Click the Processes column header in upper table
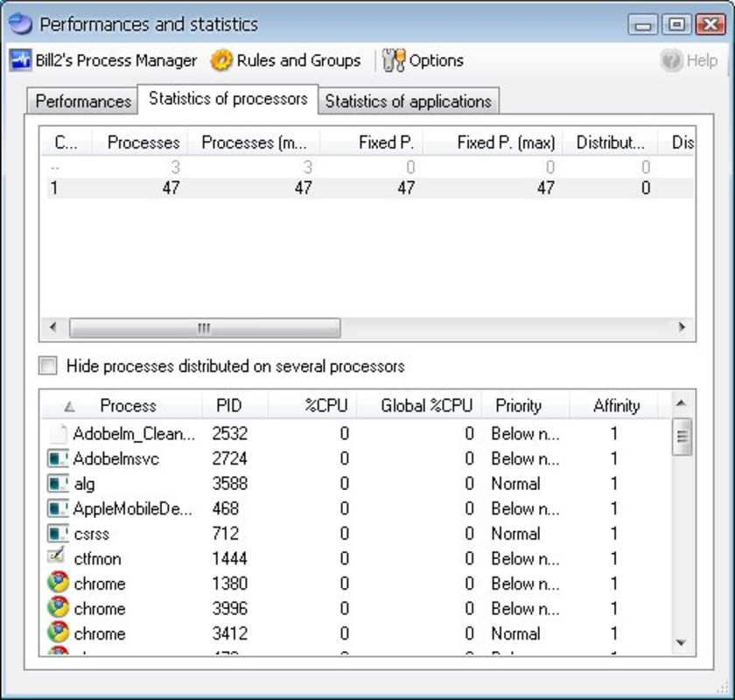 (140, 142)
